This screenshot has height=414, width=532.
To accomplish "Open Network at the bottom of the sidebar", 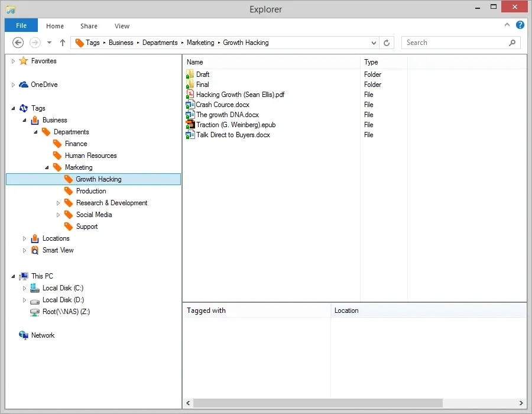I will [x=44, y=335].
